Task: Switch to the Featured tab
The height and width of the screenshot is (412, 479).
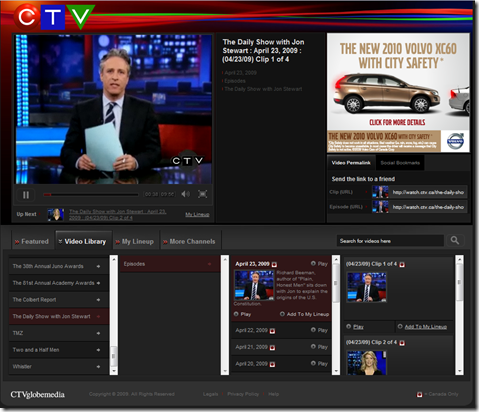Action: pos(32,241)
